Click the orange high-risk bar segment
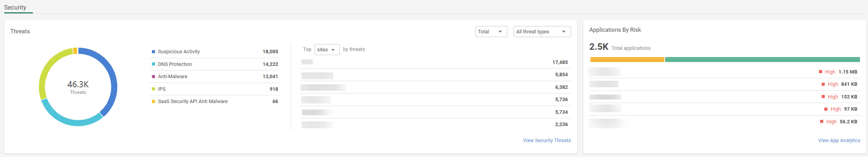This screenshot has width=868, height=157. pyautogui.click(x=627, y=60)
